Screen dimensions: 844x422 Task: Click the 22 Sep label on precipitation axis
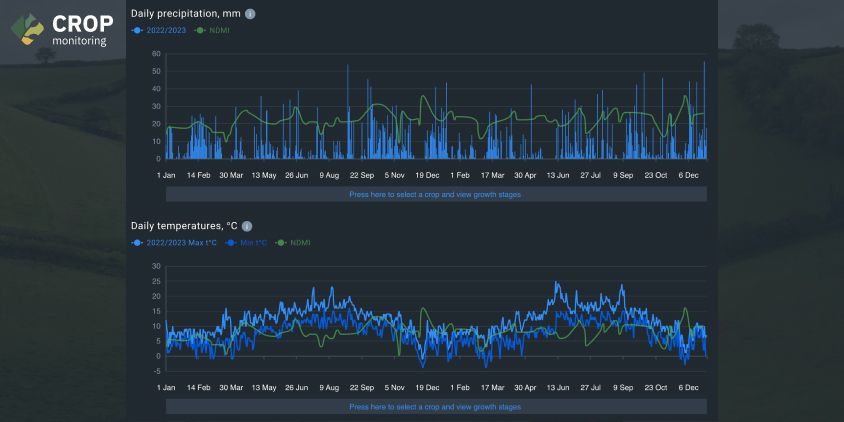tap(362, 175)
